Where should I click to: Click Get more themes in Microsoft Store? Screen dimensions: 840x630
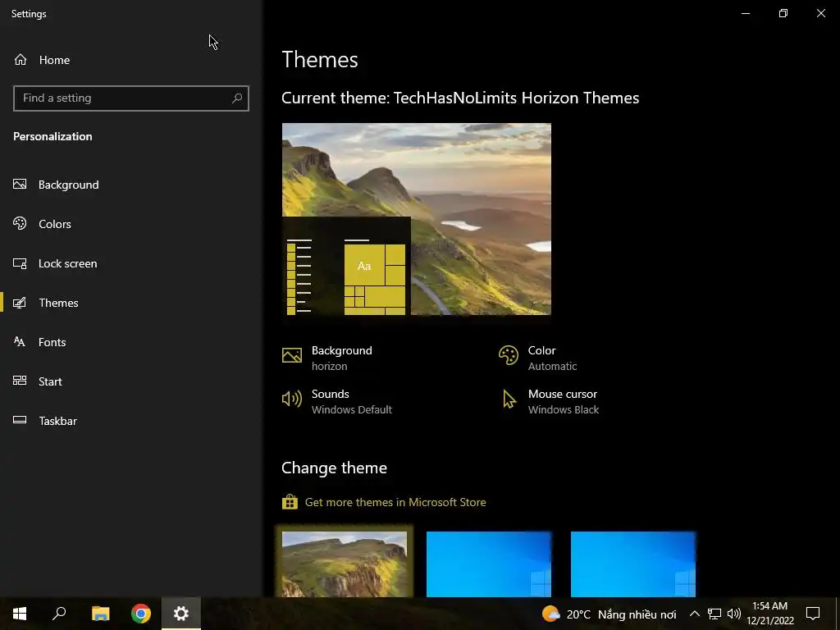click(395, 503)
